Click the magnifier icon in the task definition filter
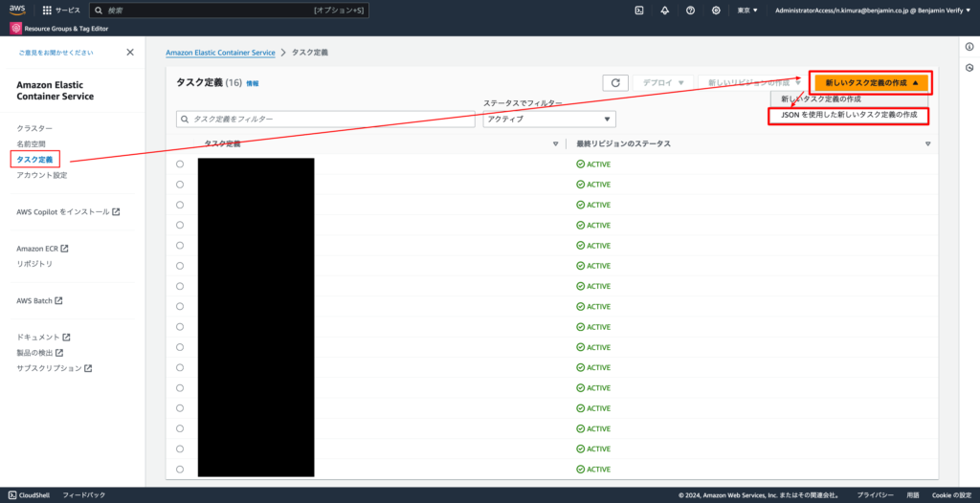Viewport: 980px width, 503px height. pos(186,119)
